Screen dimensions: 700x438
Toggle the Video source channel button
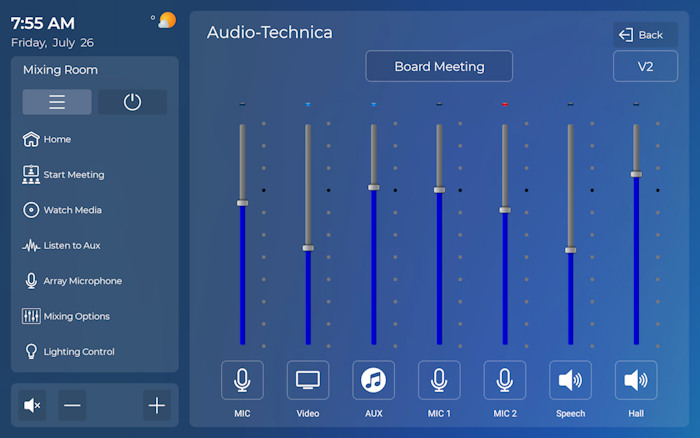coord(308,380)
